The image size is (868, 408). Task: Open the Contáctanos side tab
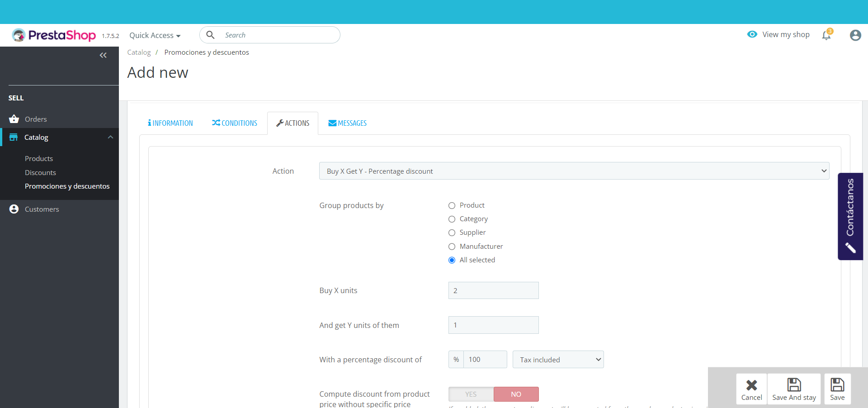click(x=850, y=216)
